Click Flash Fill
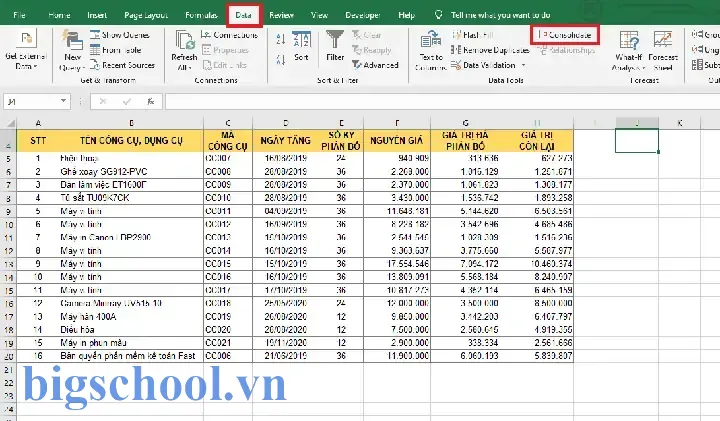Viewport: 720px width, 421px height. 473,35
